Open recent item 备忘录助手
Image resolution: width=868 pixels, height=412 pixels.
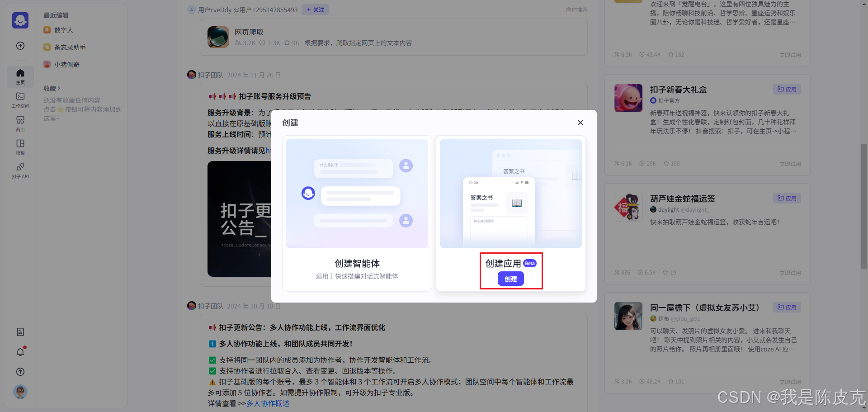[x=70, y=47]
